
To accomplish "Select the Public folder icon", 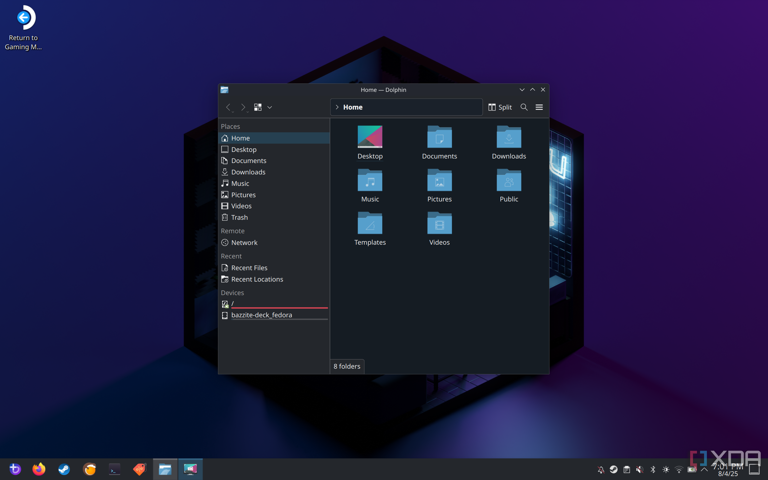I will tap(509, 180).
